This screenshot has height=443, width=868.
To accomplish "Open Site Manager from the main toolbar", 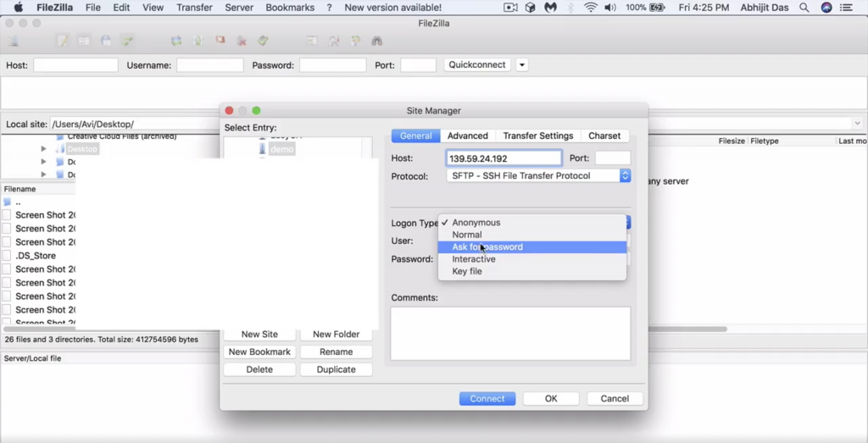I will click(14, 41).
